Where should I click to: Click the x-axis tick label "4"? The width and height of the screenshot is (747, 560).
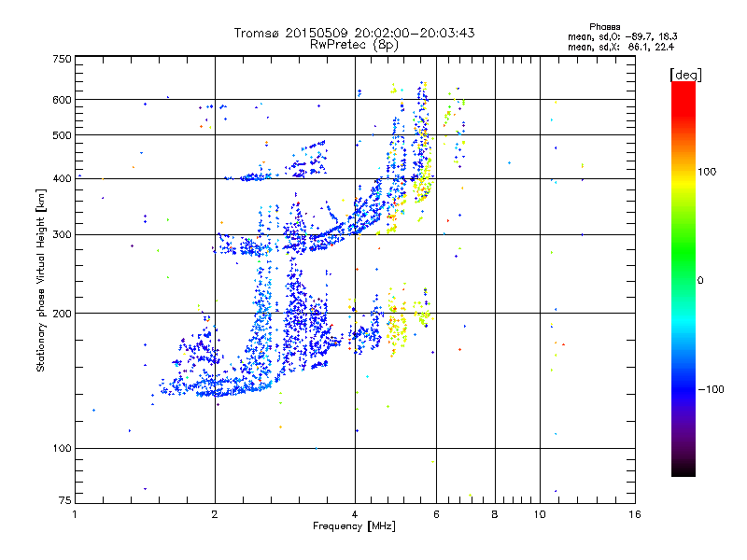coord(355,514)
